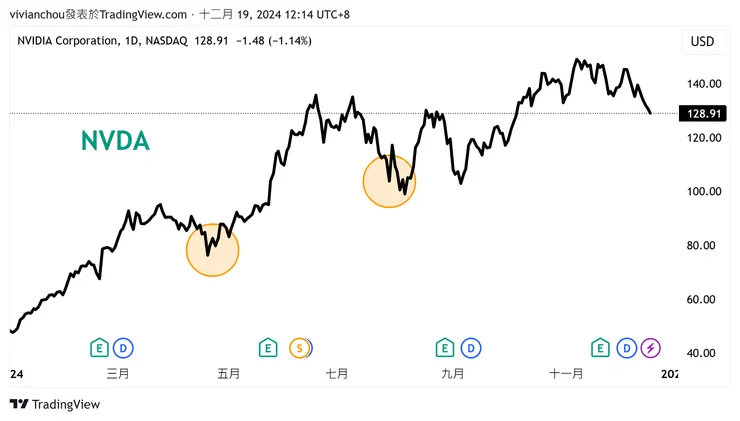Click the dividend D icon above 三月
This screenshot has height=421, width=740.
tap(124, 348)
